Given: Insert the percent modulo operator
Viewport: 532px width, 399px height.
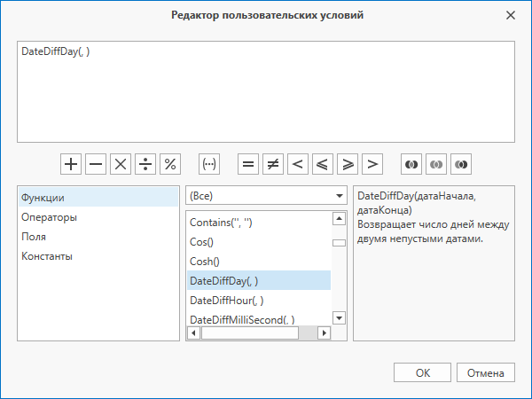Looking at the screenshot, I should 170,164.
